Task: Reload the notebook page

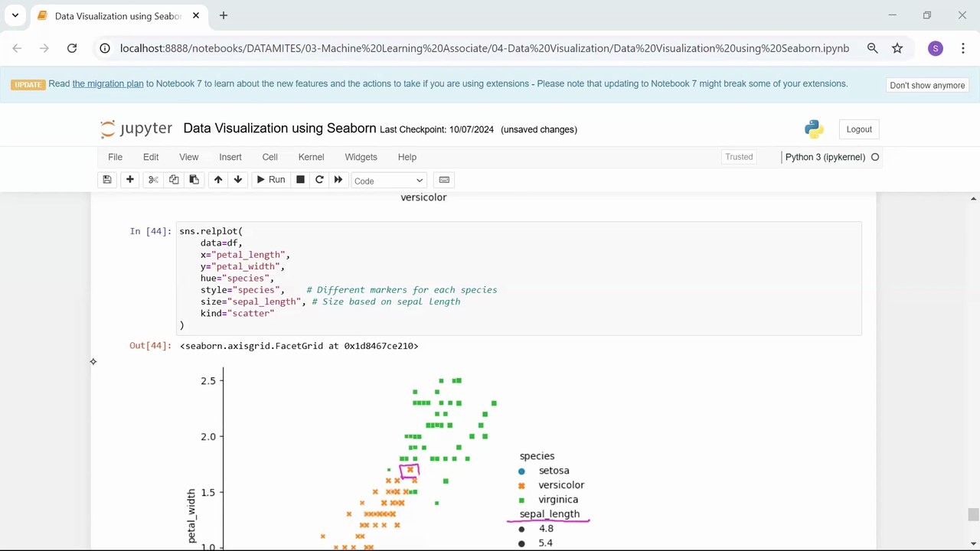Action: (x=72, y=48)
